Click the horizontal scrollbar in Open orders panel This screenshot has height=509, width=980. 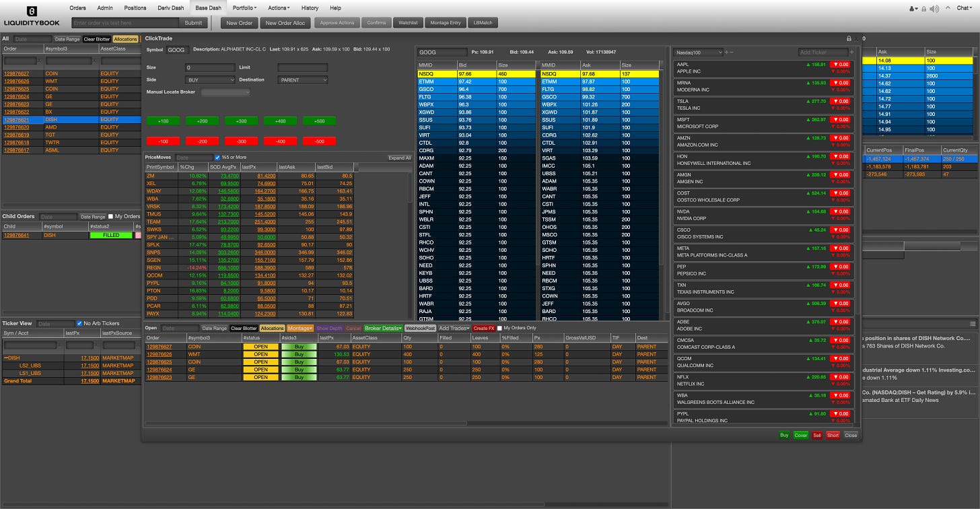click(x=306, y=423)
